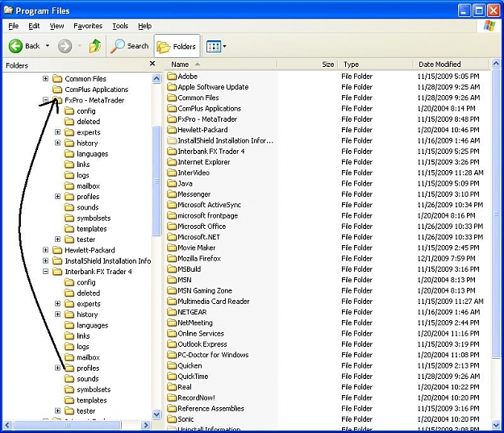504x433 pixels.
Task: Open the Back history dropdown arrow
Action: [x=48, y=46]
